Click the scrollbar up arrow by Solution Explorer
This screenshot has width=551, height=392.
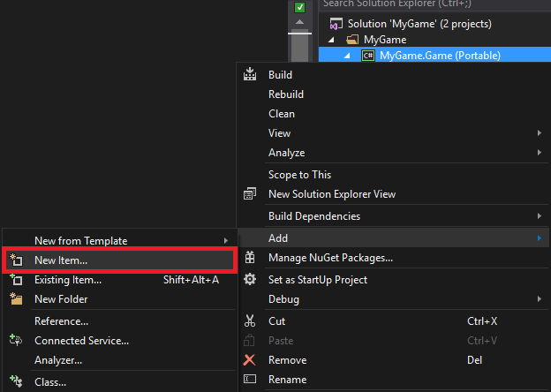(x=299, y=22)
